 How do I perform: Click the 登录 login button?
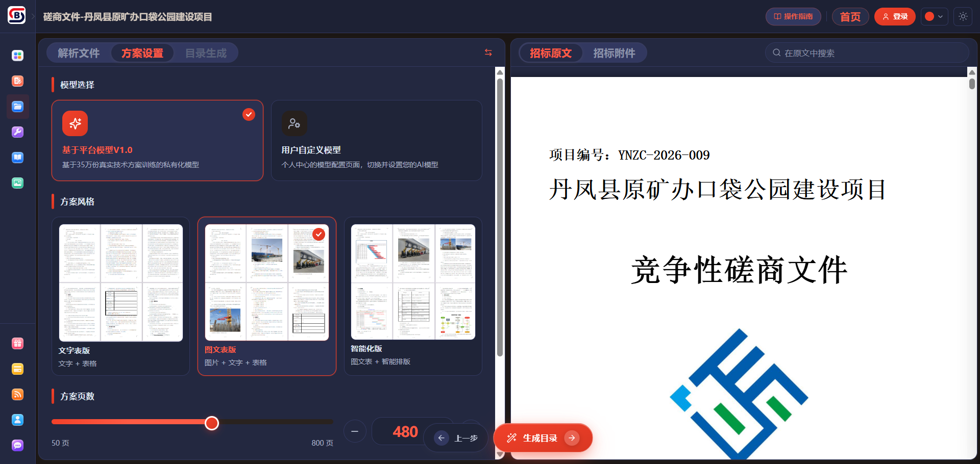(x=895, y=16)
